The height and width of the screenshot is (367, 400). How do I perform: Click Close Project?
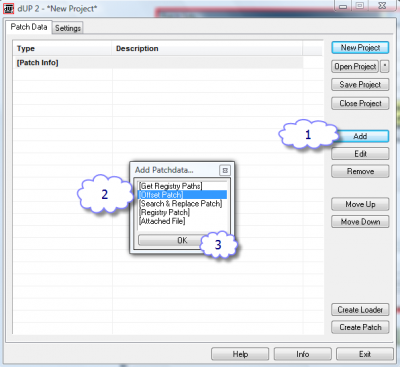pos(360,103)
